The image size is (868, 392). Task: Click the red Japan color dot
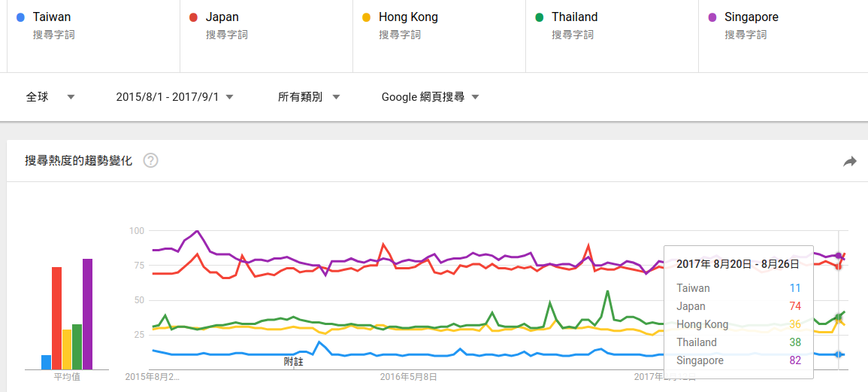tap(193, 17)
